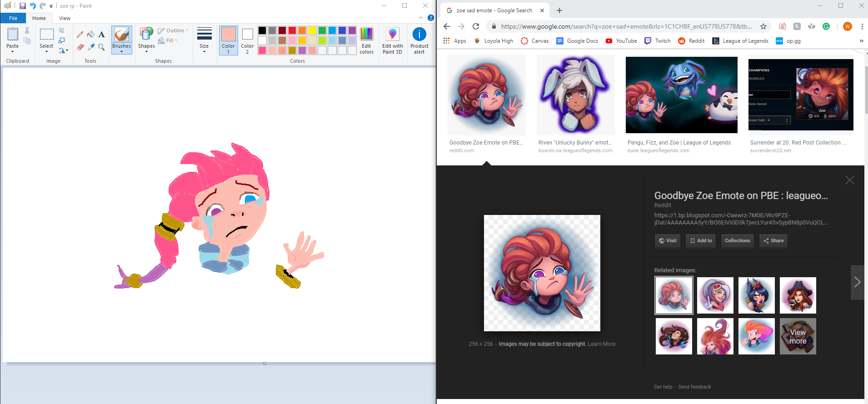Show hidden bookmarks with the overflow chevron
This screenshot has height=404, width=868.
861,41
